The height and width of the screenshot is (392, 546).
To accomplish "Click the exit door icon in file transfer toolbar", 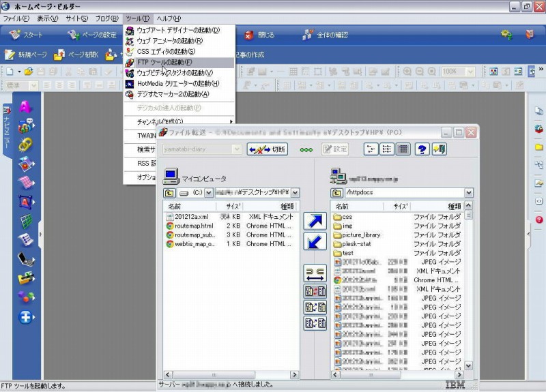I will (439, 149).
